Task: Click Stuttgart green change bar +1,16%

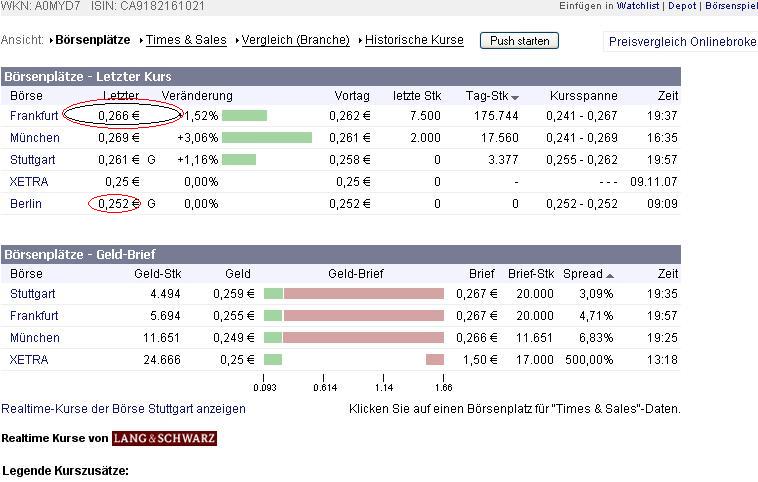Action: click(x=239, y=160)
